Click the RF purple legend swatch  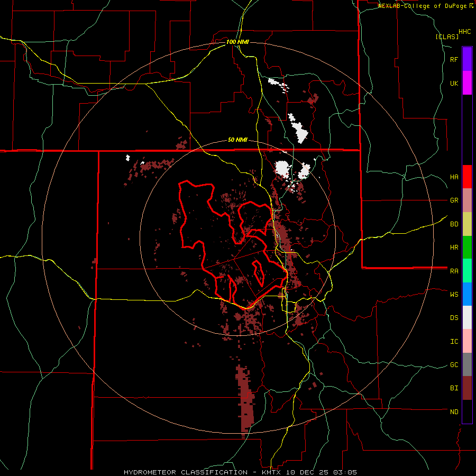467,59
